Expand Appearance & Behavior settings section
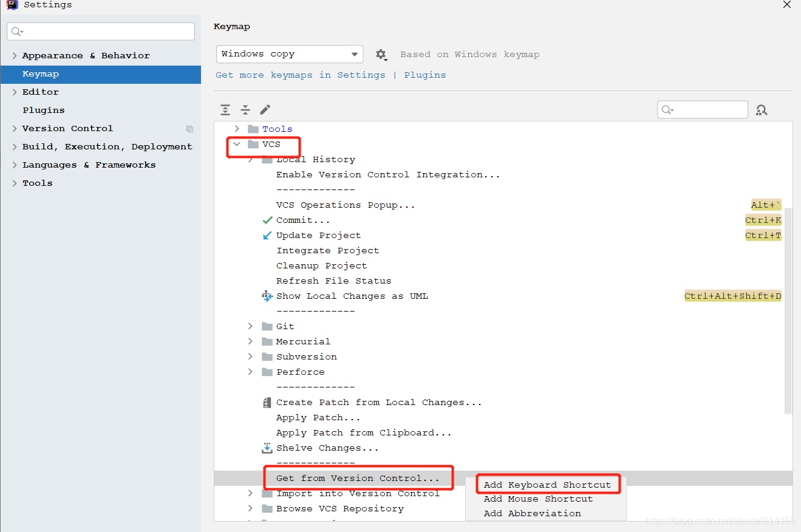The image size is (801, 532). [x=15, y=55]
